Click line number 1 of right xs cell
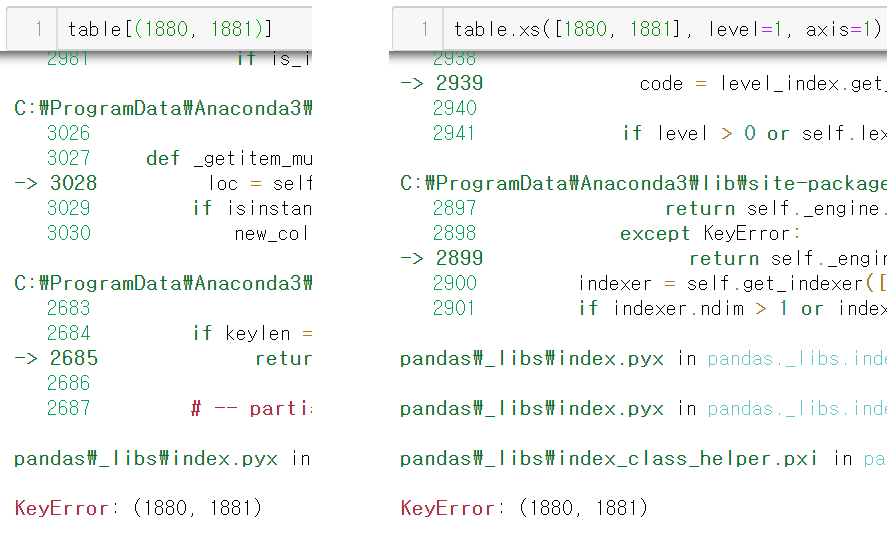This screenshot has width=887, height=536. pyautogui.click(x=424, y=29)
